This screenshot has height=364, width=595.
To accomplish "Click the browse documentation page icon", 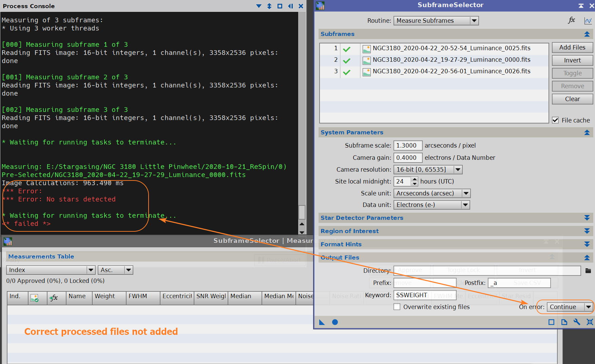I will (x=564, y=322).
